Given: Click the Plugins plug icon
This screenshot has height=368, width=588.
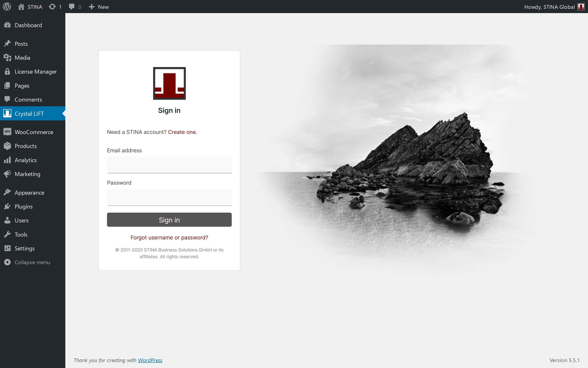Looking at the screenshot, I should pyautogui.click(x=7, y=206).
